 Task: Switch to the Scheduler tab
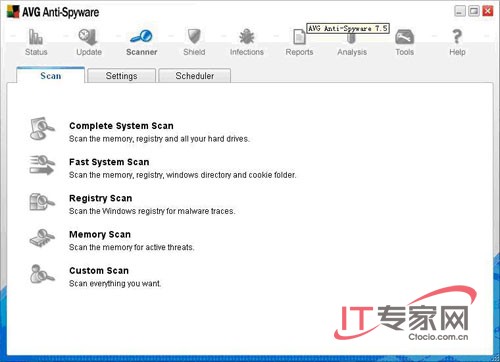(x=195, y=76)
